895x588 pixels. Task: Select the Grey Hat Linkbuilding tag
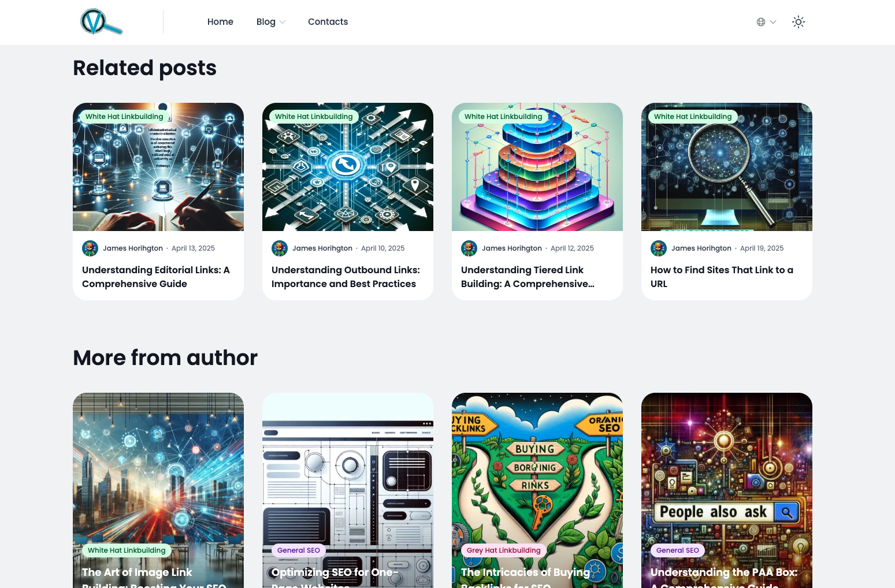tap(504, 550)
